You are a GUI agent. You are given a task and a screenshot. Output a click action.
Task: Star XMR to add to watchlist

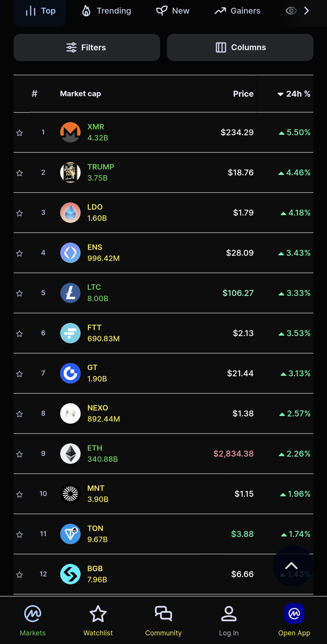pyautogui.click(x=20, y=133)
